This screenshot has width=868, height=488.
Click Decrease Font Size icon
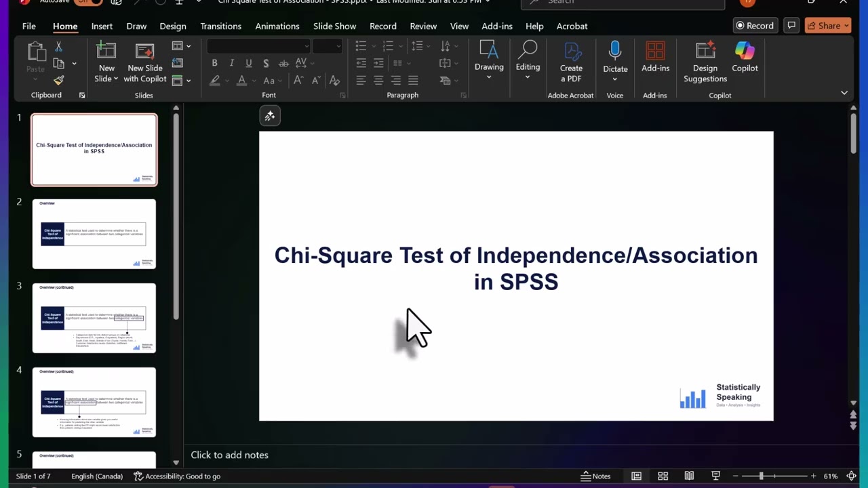(315, 80)
